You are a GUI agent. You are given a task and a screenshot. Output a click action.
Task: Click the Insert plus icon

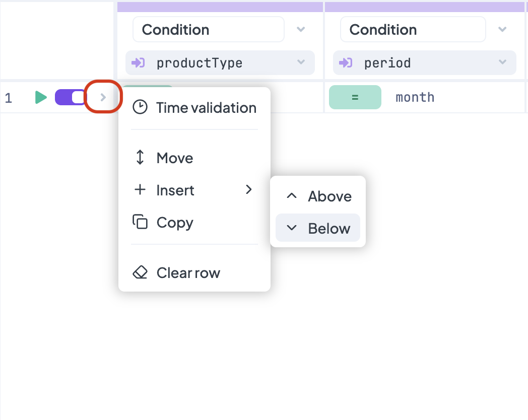(x=140, y=190)
